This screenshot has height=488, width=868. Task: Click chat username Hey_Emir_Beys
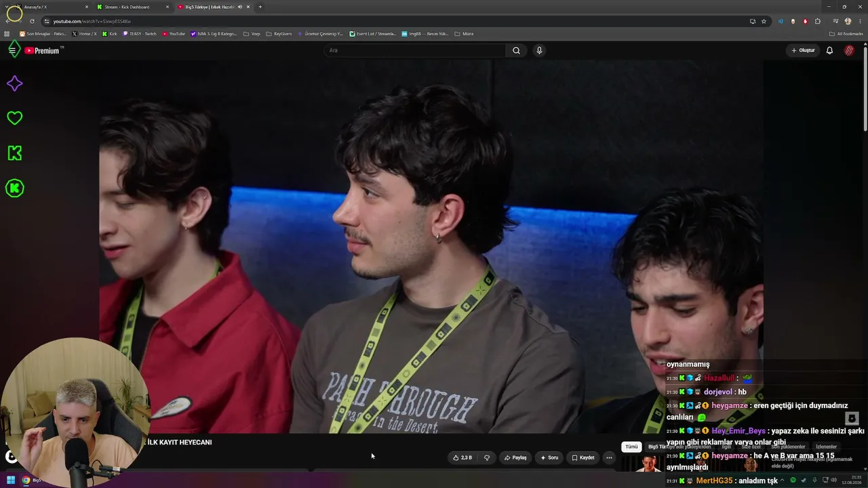point(738,430)
